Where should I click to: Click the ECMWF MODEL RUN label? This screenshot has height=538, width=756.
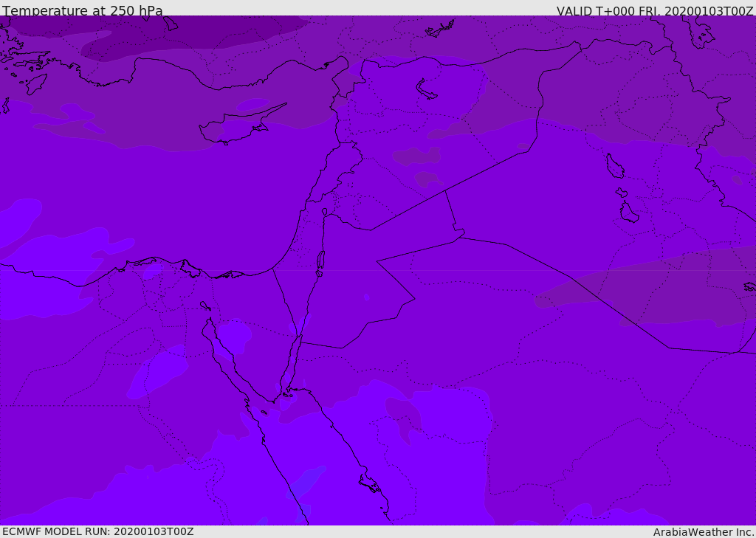[x=98, y=531]
